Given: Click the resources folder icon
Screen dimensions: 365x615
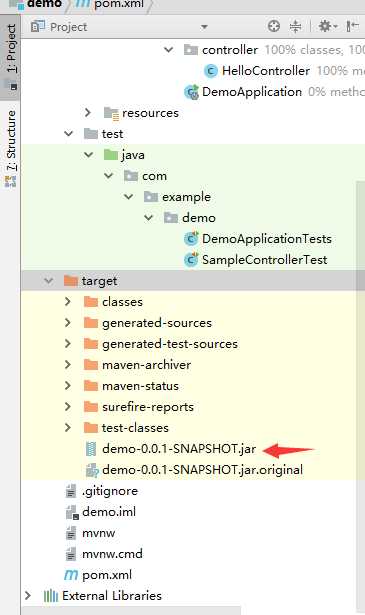Looking at the screenshot, I should (111, 113).
